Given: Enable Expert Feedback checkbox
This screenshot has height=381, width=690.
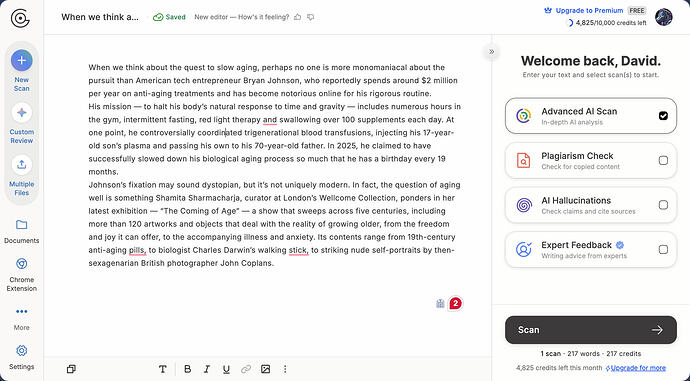Looking at the screenshot, I should tap(663, 249).
